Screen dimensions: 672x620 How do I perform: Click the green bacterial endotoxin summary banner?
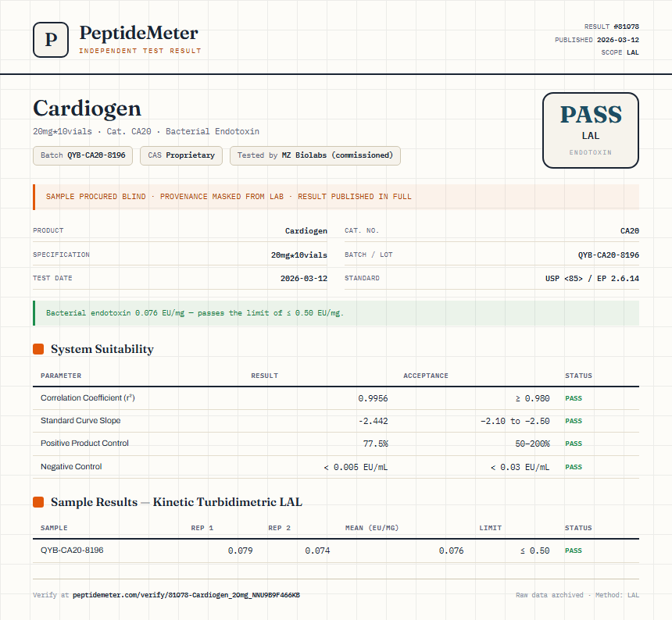coord(336,313)
